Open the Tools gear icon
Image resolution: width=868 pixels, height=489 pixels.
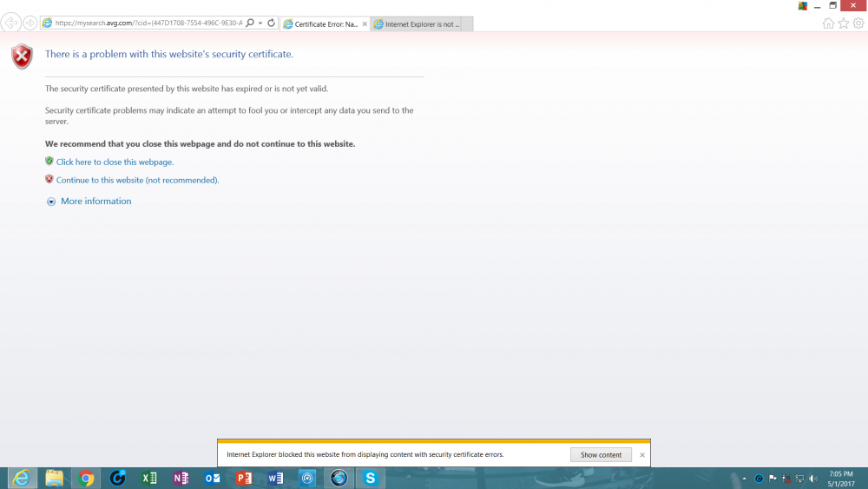[858, 23]
